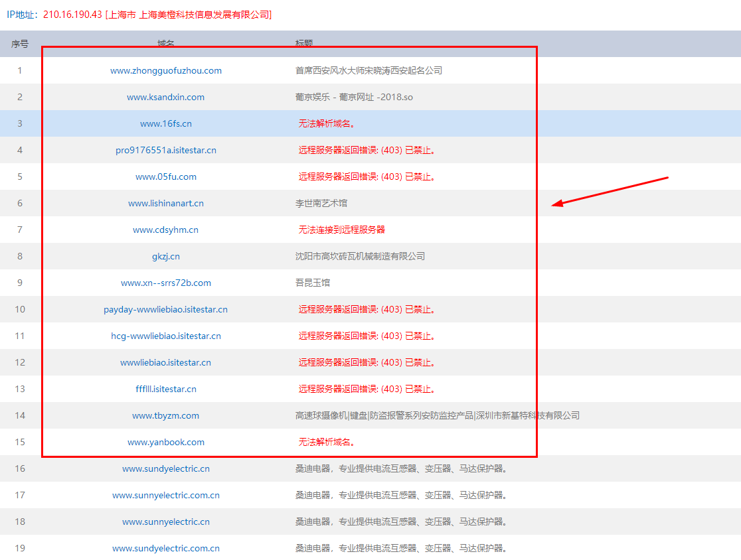
Task: Open the www.xn--srrs72b.com link
Action: (x=166, y=283)
